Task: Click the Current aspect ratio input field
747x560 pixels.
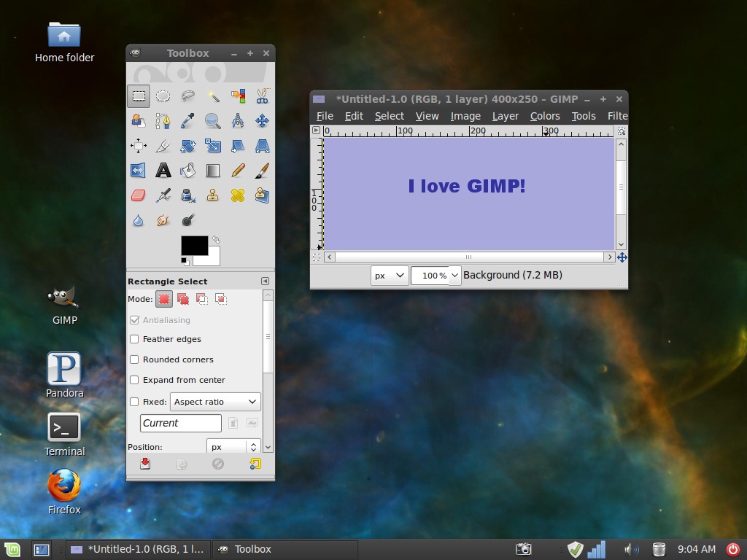Action: coord(180,423)
